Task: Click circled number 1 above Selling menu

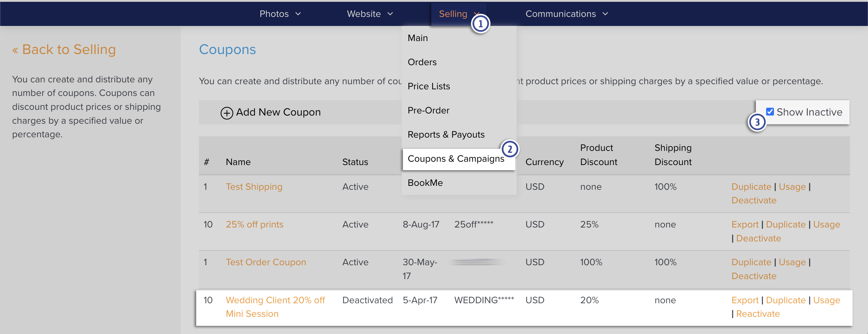Action: (481, 24)
